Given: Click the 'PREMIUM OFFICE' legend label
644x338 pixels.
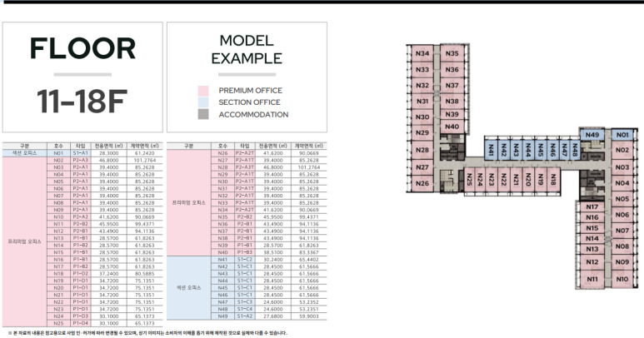Looking at the screenshot, I should 250,90.
